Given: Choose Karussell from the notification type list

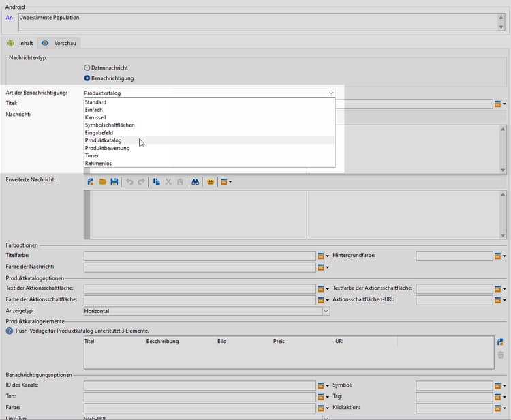Looking at the screenshot, I should click(x=210, y=117).
